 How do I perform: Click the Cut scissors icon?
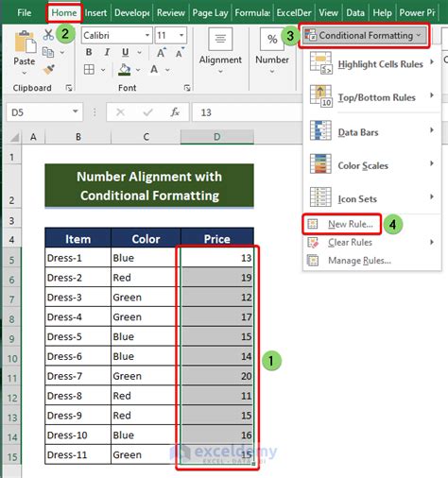tap(48, 35)
